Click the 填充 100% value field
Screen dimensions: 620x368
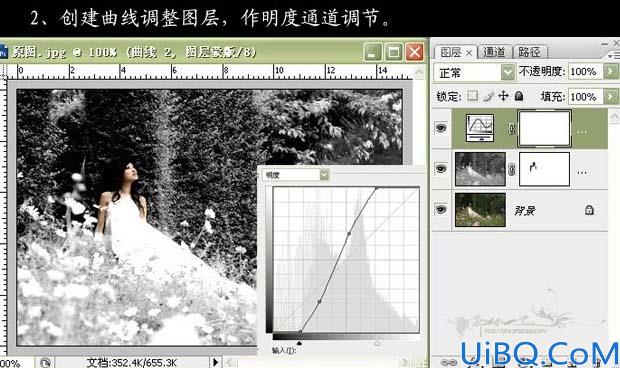[x=586, y=96]
